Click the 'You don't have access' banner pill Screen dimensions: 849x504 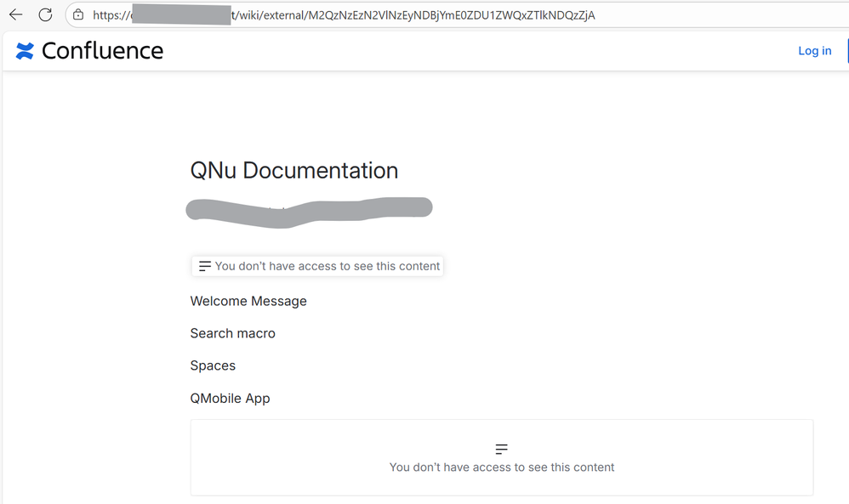pos(316,265)
